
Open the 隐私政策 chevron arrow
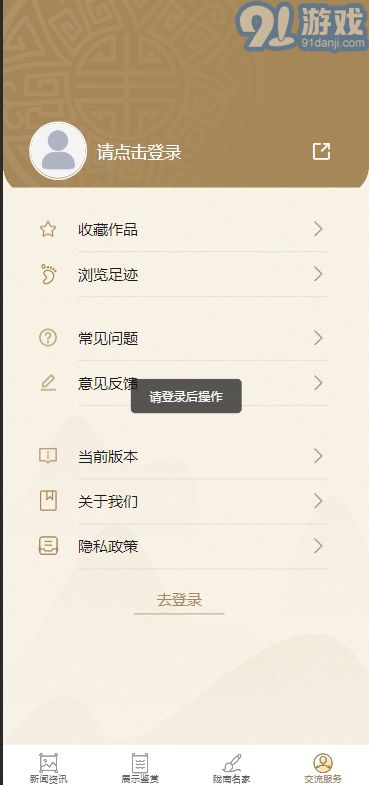(318, 546)
